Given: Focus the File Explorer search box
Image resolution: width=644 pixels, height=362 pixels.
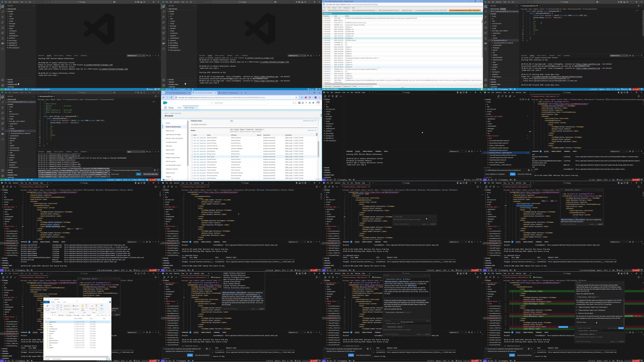Looking at the screenshot, I should click(x=105, y=315).
